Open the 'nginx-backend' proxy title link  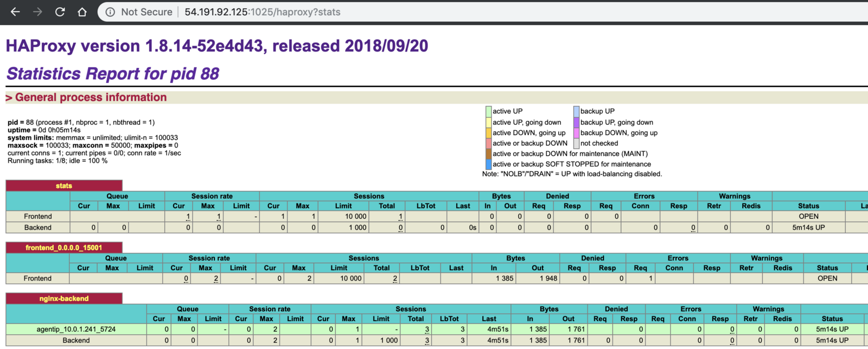tap(63, 299)
